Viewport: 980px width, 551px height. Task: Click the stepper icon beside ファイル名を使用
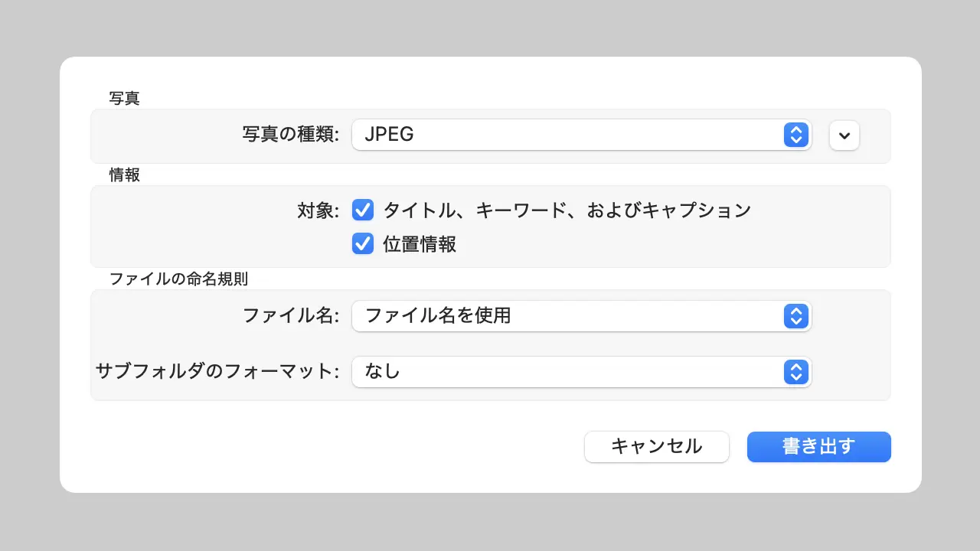coord(796,316)
